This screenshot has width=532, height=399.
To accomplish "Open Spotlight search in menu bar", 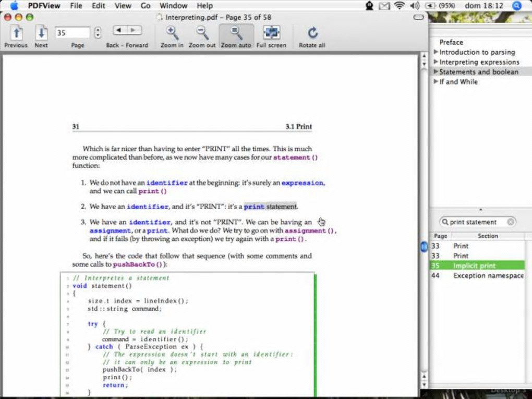I will [x=517, y=6].
